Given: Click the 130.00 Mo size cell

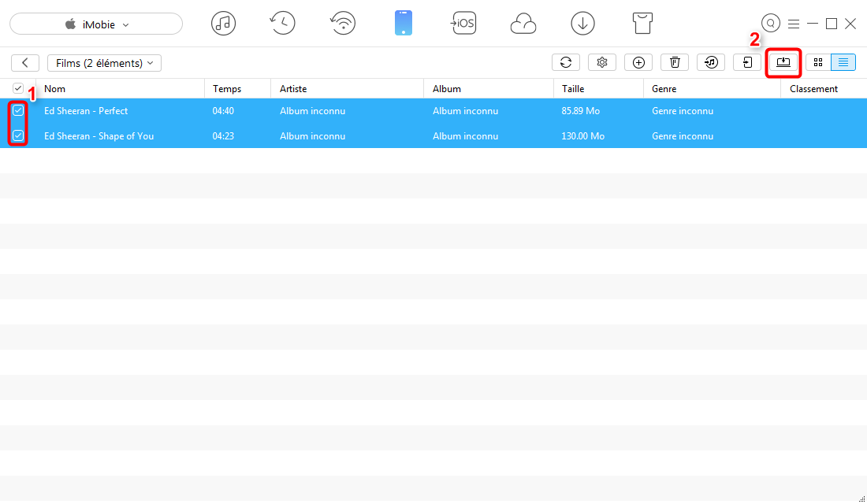Looking at the screenshot, I should tap(582, 136).
